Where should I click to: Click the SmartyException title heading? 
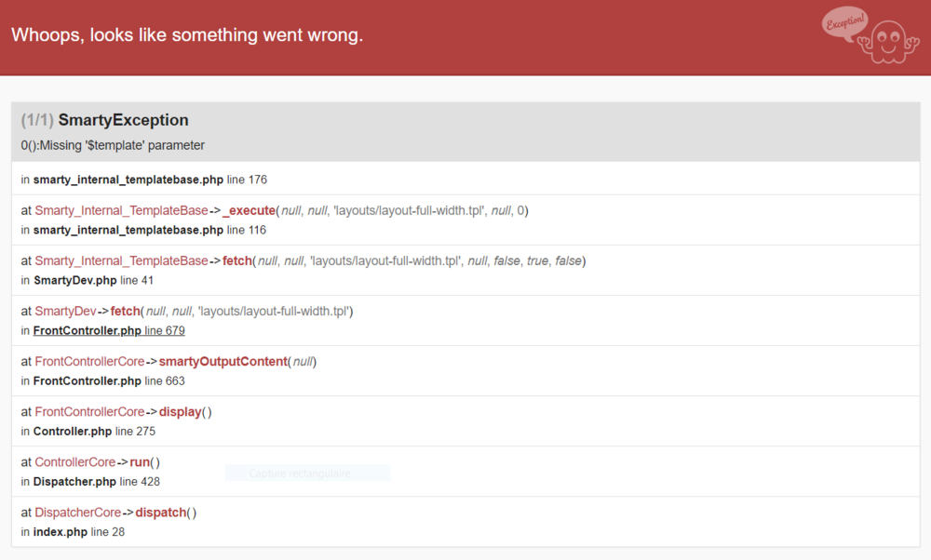click(x=123, y=120)
